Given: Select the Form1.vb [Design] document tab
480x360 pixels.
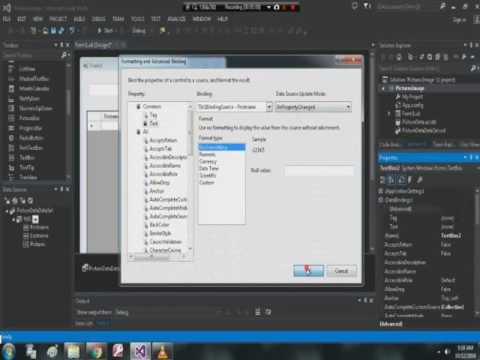Looking at the screenshot, I should [x=93, y=45].
